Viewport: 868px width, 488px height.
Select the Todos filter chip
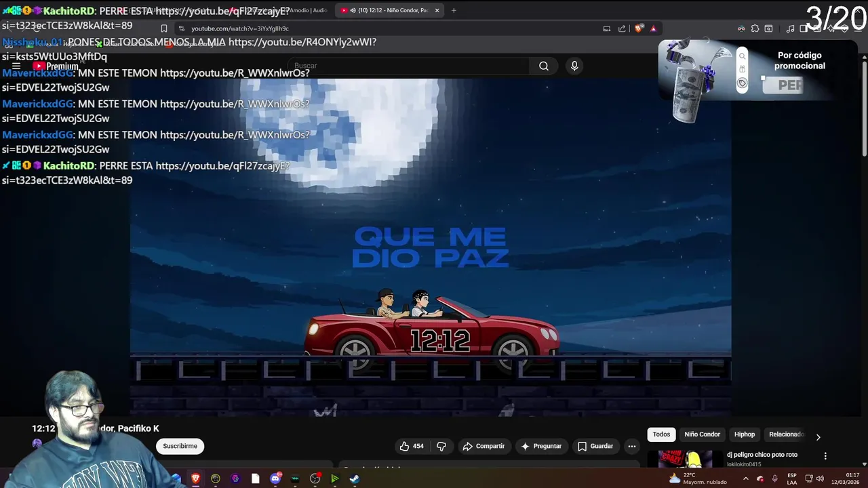[x=661, y=434]
